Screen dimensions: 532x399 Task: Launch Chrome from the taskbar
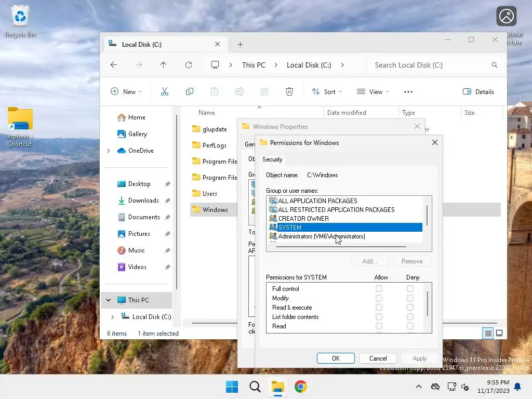point(301,387)
